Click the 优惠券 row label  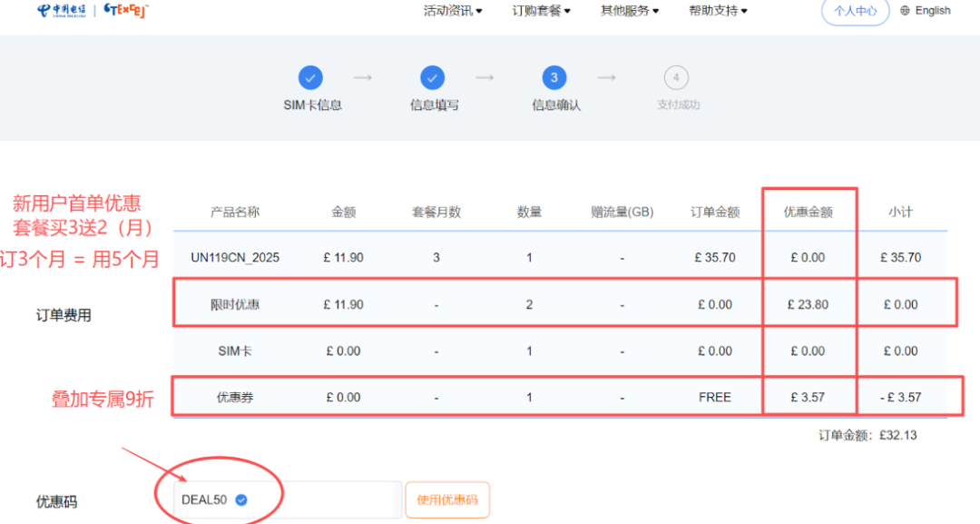[x=235, y=397]
